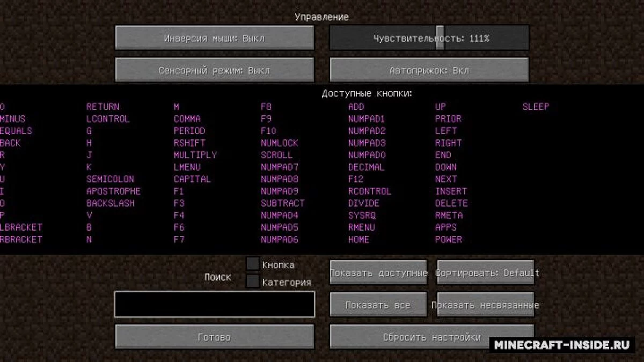This screenshot has width=644, height=362.
Task: Click the Чувствительность sensitivity slider handle
Action: [440, 38]
